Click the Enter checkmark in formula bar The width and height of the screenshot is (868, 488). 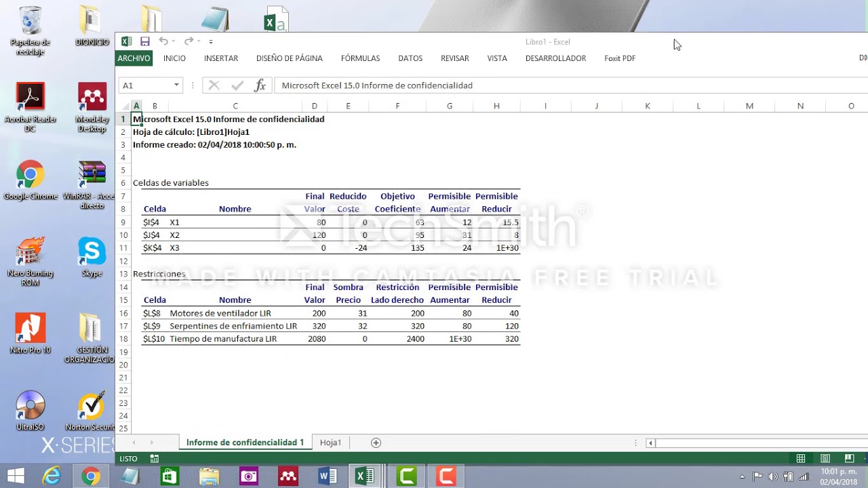pyautogui.click(x=237, y=85)
